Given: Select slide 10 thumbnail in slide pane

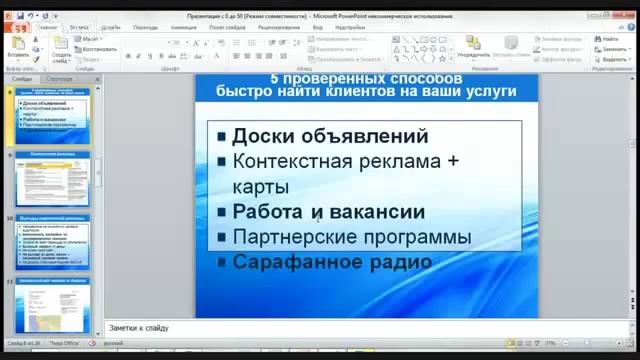Looking at the screenshot, I should click(52, 243).
